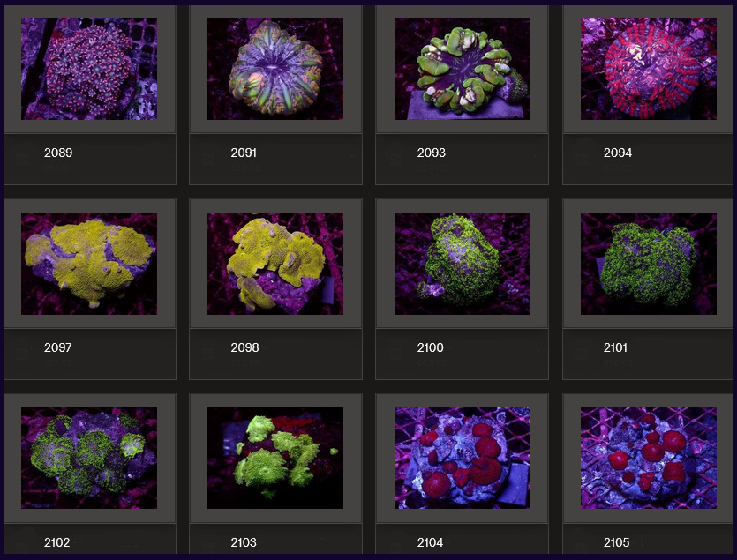737x560 pixels.
Task: Open red mushroom coral thumbnail 2105
Action: click(x=649, y=458)
